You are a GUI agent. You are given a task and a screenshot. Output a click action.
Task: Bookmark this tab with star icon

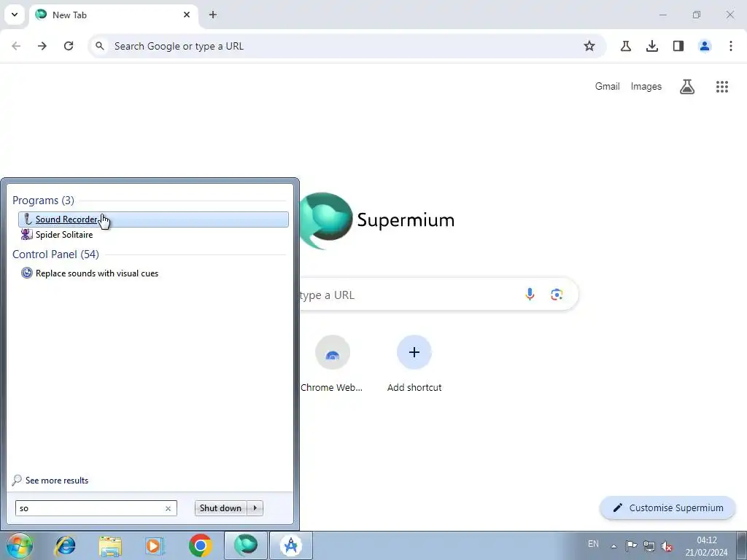tap(589, 46)
